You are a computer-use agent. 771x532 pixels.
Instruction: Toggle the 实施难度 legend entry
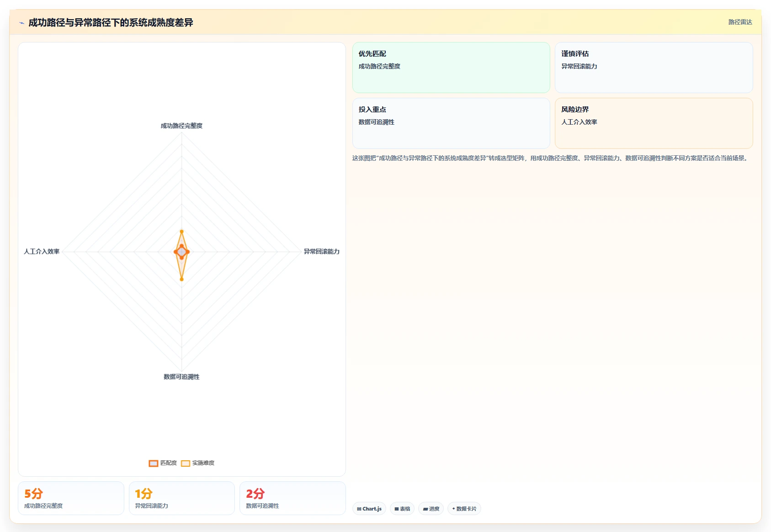tap(197, 463)
